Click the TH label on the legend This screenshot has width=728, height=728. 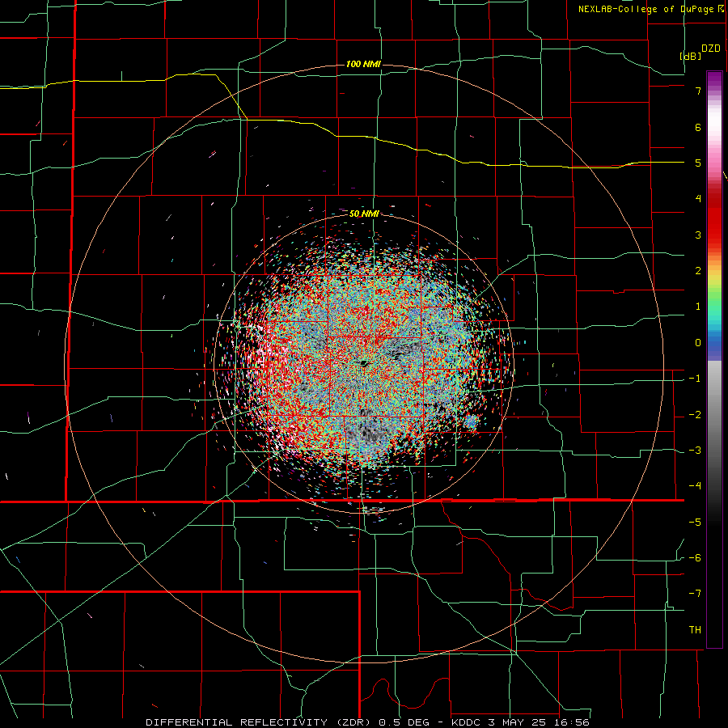695,629
